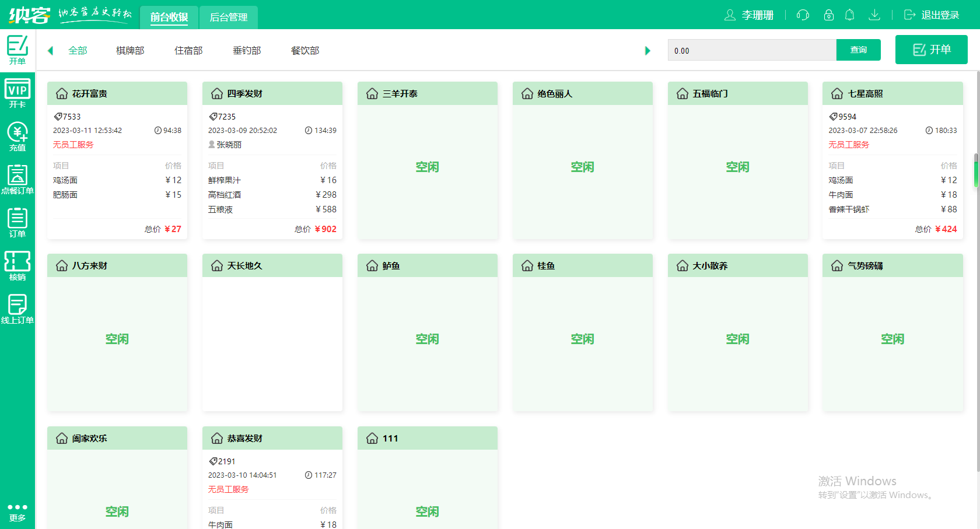
Task: Click the search input field
Action: click(x=751, y=51)
